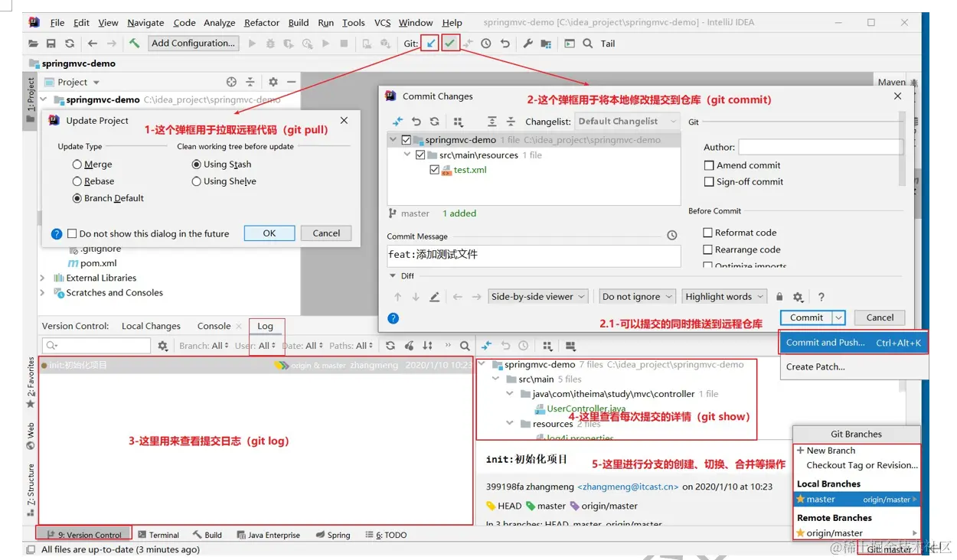Image resolution: width=957 pixels, height=560 pixels.
Task: Click Rollback icon in Commit Changes toolbar
Action: 416,122
